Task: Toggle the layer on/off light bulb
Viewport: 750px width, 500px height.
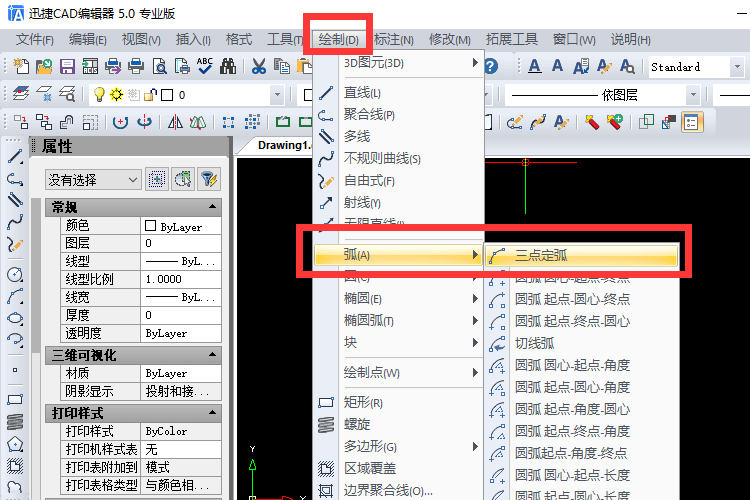Action: tap(99, 94)
